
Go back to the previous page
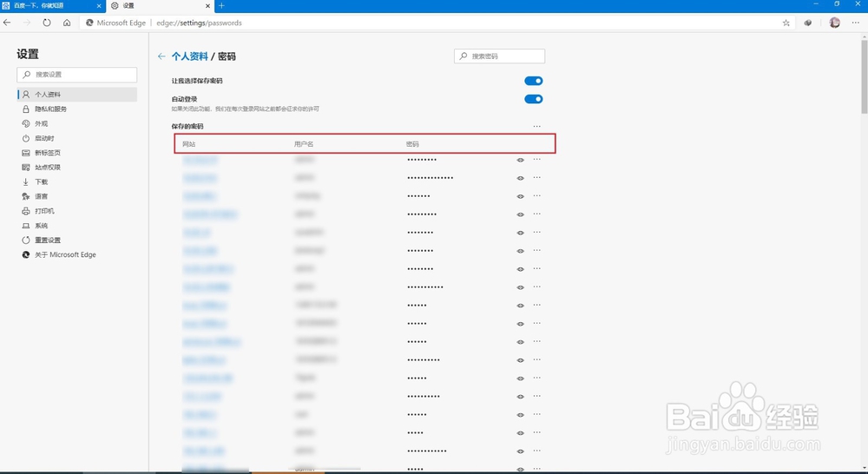point(7,23)
